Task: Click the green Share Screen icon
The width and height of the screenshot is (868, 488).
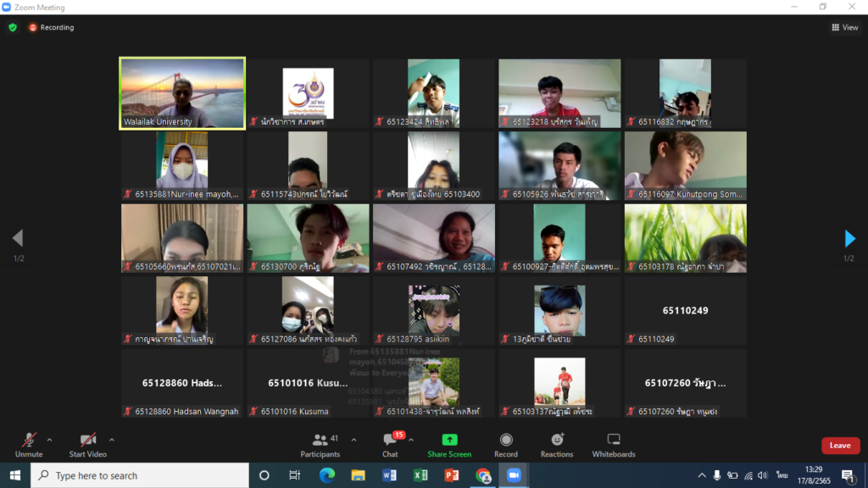Action: (449, 440)
